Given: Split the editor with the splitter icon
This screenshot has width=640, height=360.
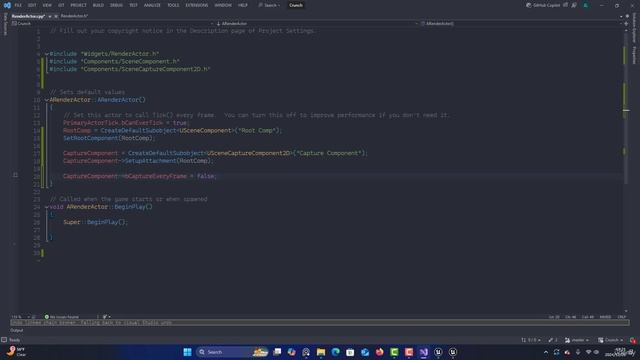Looking at the screenshot, I should click(626, 24).
